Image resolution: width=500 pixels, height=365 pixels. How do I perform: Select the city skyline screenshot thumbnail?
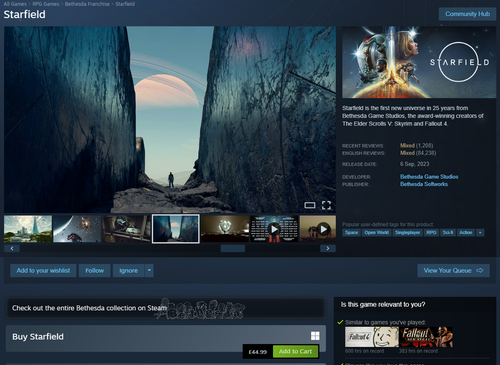(x=28, y=229)
